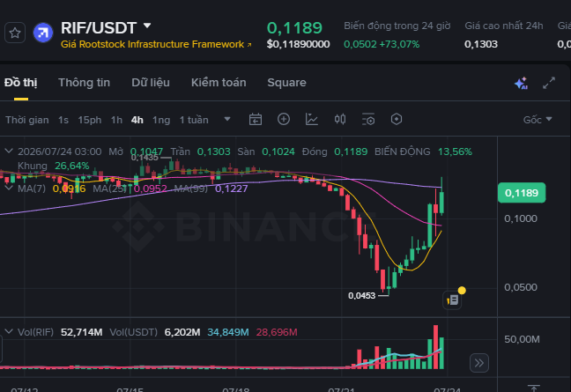Open the Dữ liệu tab
Viewport: 571px width, 392px height.
pyautogui.click(x=151, y=83)
